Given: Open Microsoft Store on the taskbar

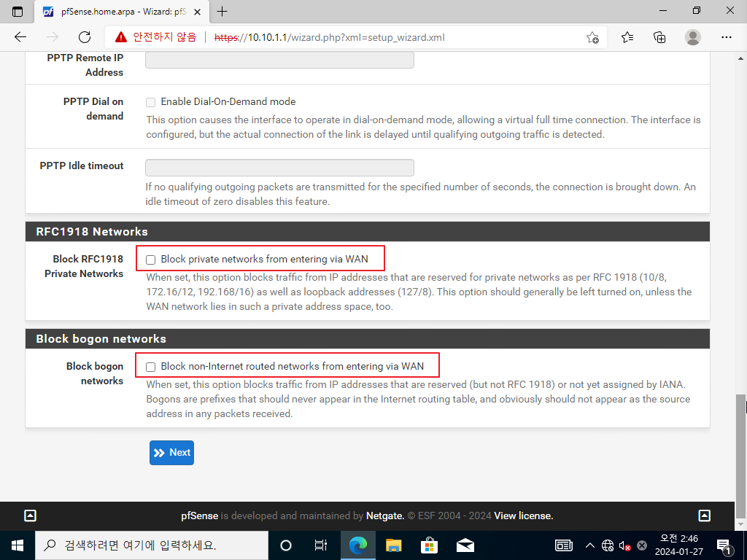Looking at the screenshot, I should point(429,545).
